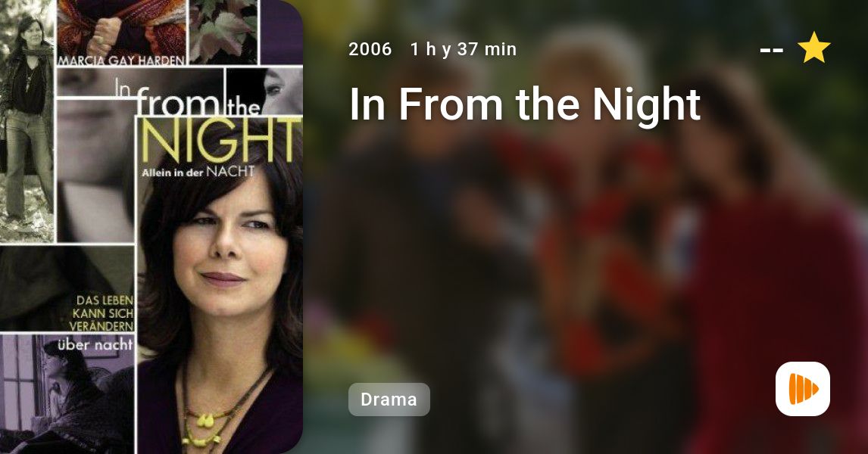
Task: Click the yellow star rating icon
Action: [x=813, y=48]
